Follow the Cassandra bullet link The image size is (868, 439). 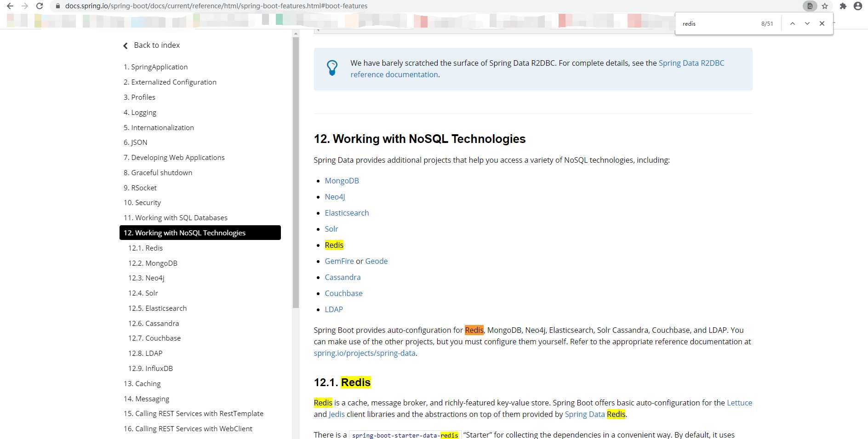[343, 278]
